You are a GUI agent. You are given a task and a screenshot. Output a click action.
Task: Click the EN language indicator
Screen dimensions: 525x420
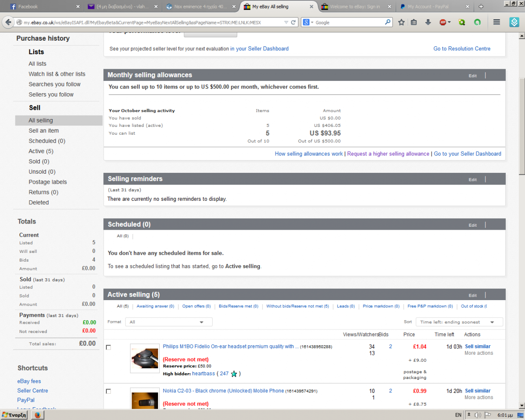[x=458, y=415]
